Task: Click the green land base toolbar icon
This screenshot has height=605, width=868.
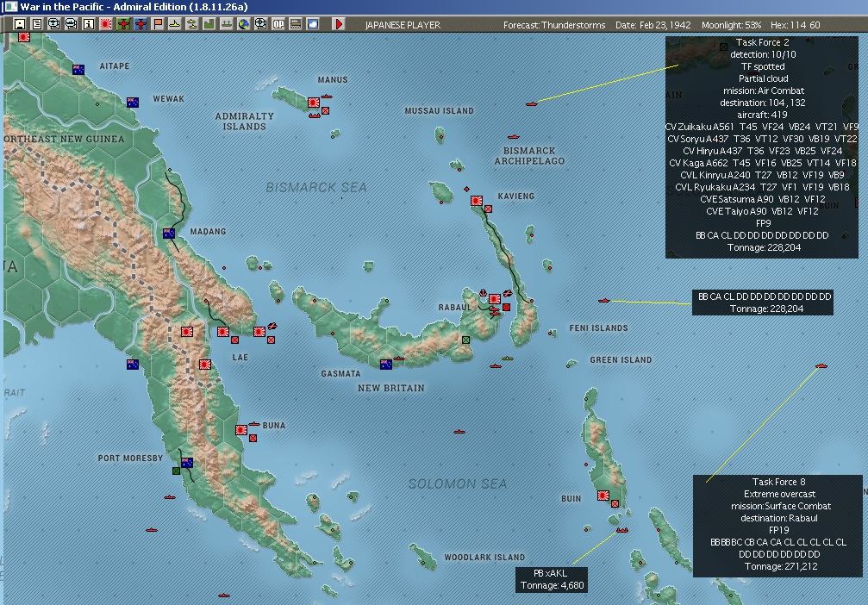Action: click(209, 24)
